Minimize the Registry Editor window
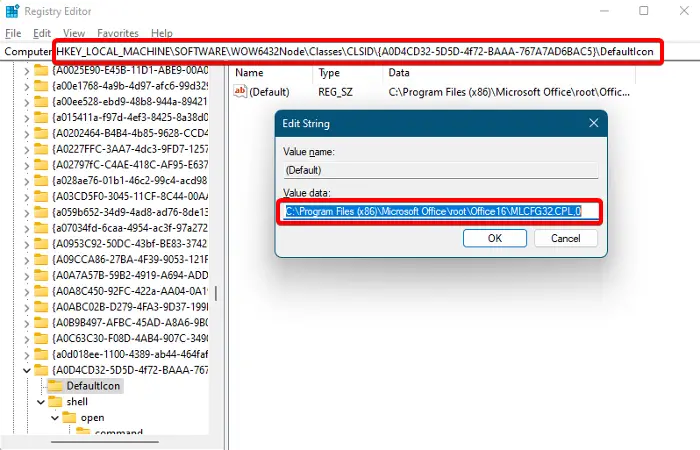700x450 pixels. [604, 10]
